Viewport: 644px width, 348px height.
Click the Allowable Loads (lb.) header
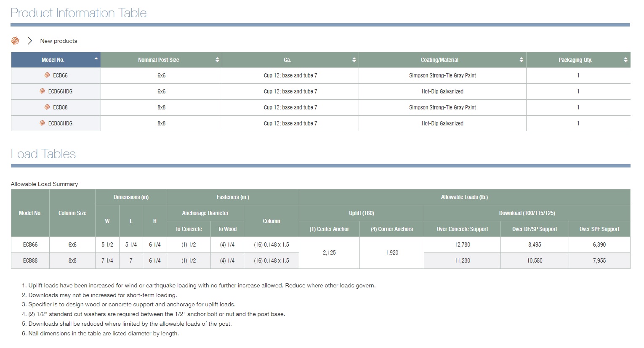click(x=464, y=197)
